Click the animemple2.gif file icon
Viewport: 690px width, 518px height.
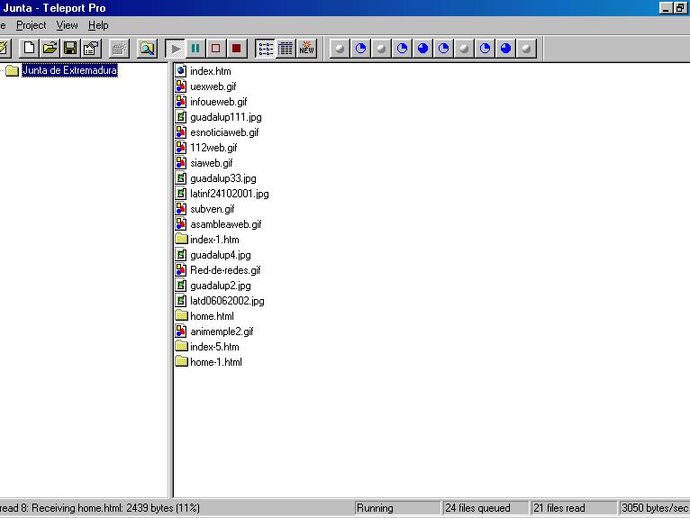pyautogui.click(x=181, y=331)
